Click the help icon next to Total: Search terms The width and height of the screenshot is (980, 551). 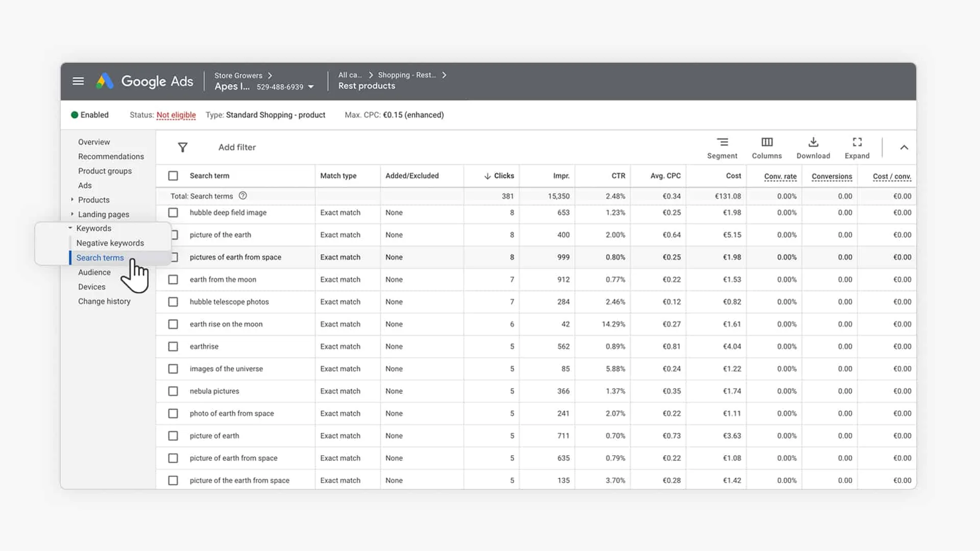tap(242, 195)
